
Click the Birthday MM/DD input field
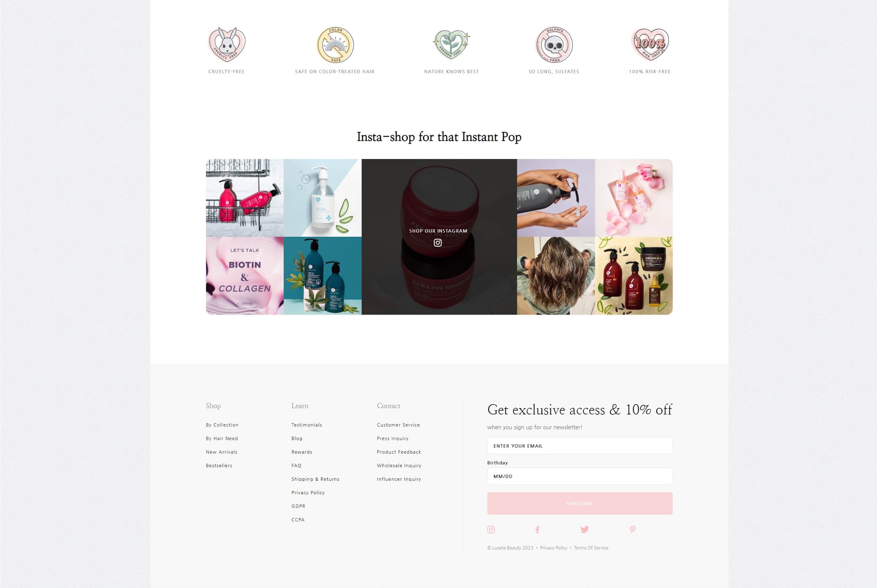pyautogui.click(x=579, y=476)
